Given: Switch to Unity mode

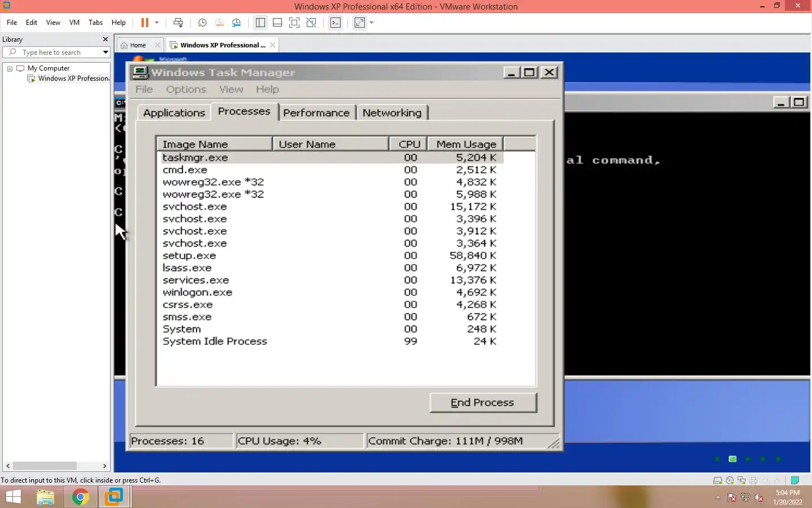Looking at the screenshot, I should pyautogui.click(x=311, y=23).
